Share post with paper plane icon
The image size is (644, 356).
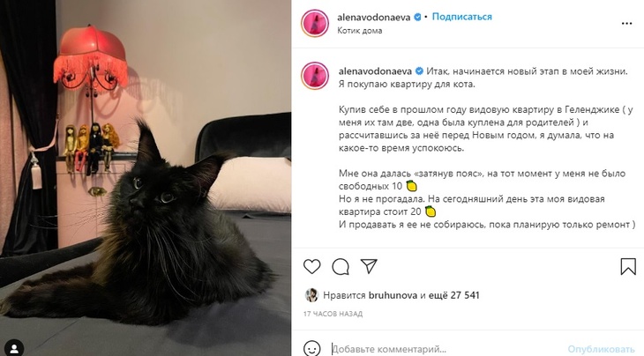click(369, 266)
